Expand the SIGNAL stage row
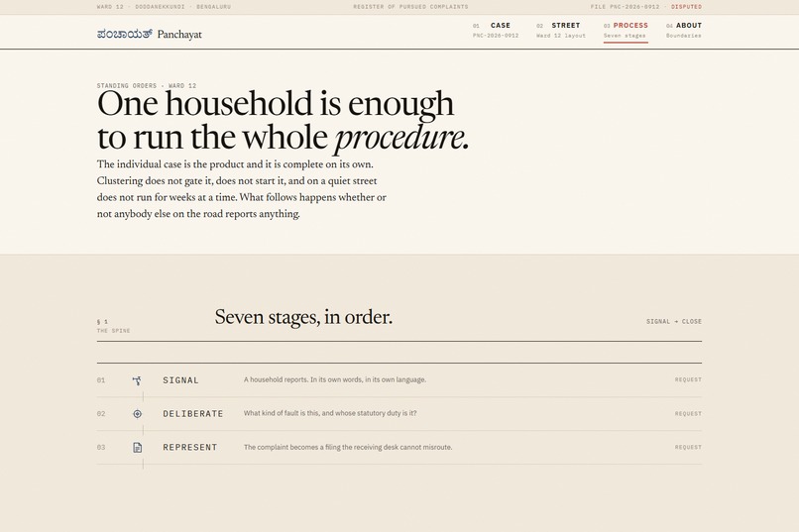799x532 pixels. tap(399, 380)
